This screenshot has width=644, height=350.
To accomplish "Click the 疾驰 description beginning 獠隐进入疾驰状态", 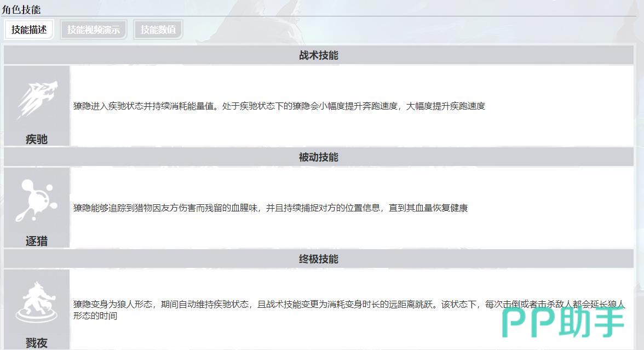I will pos(279,106).
